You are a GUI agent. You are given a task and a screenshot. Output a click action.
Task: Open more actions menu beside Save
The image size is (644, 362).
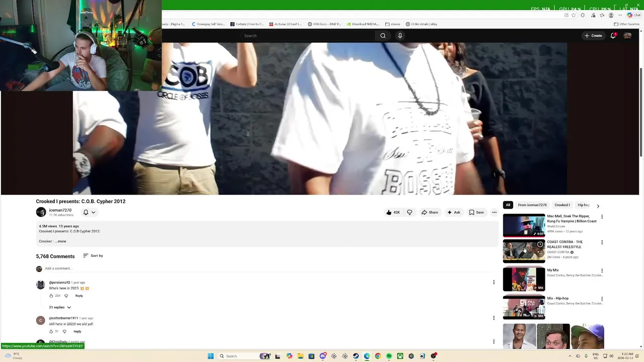click(494, 212)
